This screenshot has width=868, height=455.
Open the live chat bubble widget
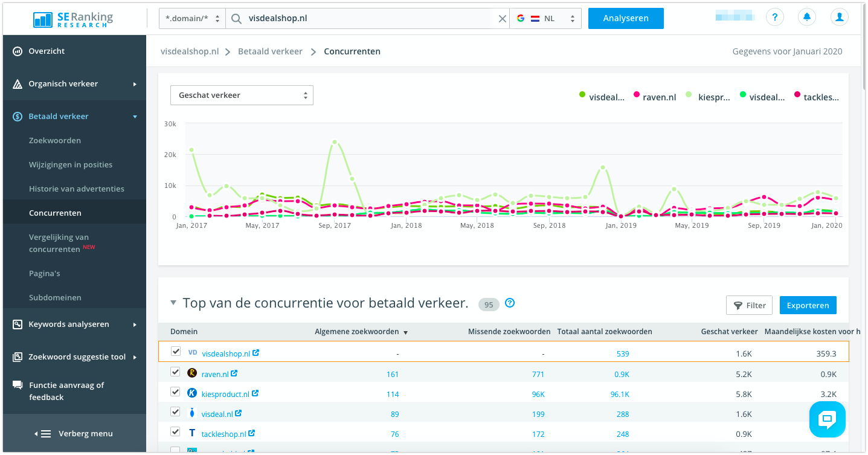[x=827, y=419]
